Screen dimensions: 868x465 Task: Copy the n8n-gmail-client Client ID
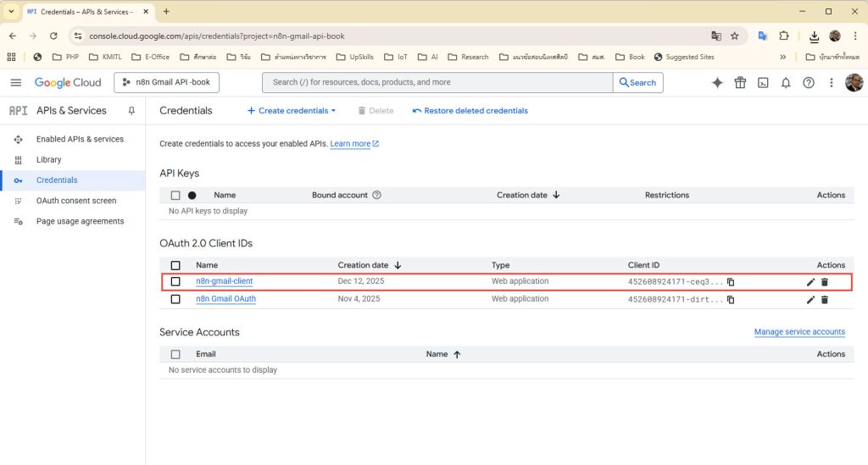(731, 281)
